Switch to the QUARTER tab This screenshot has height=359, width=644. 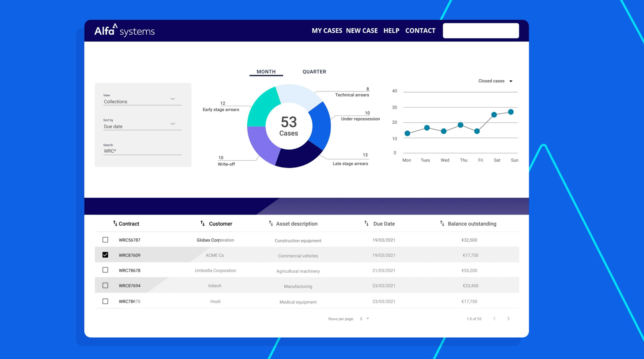tap(314, 72)
